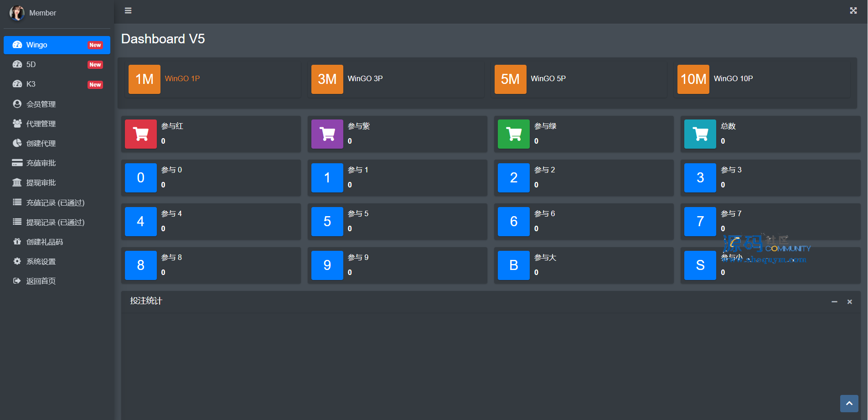Open the K3 menu item
The image size is (868, 420).
tap(31, 84)
